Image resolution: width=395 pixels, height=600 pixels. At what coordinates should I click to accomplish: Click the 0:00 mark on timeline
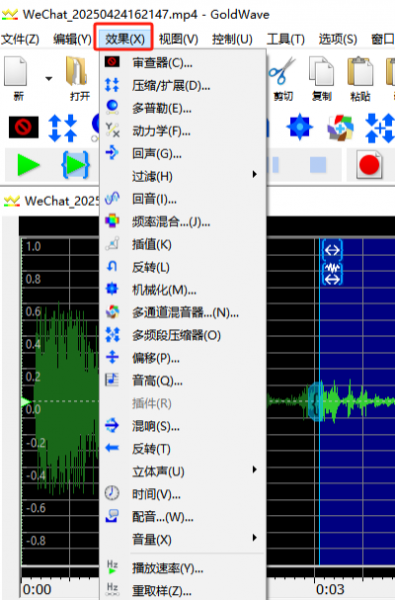pos(37,589)
